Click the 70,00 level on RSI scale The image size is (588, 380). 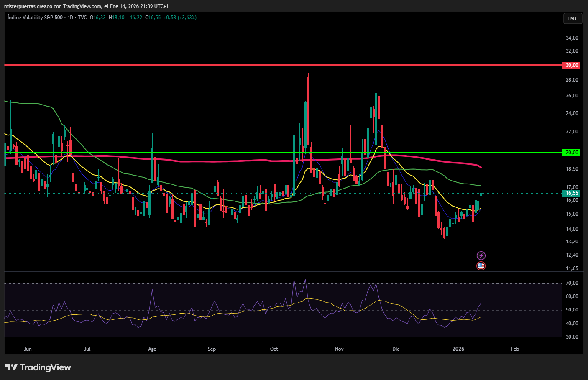[572, 283]
